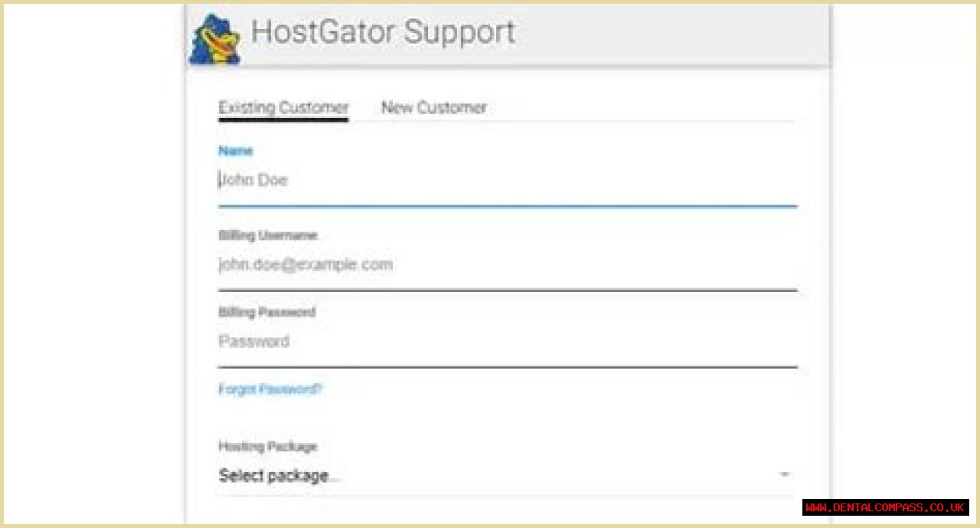980x528 pixels.
Task: Click the HostGator alligator mascot logo
Action: coord(215,40)
